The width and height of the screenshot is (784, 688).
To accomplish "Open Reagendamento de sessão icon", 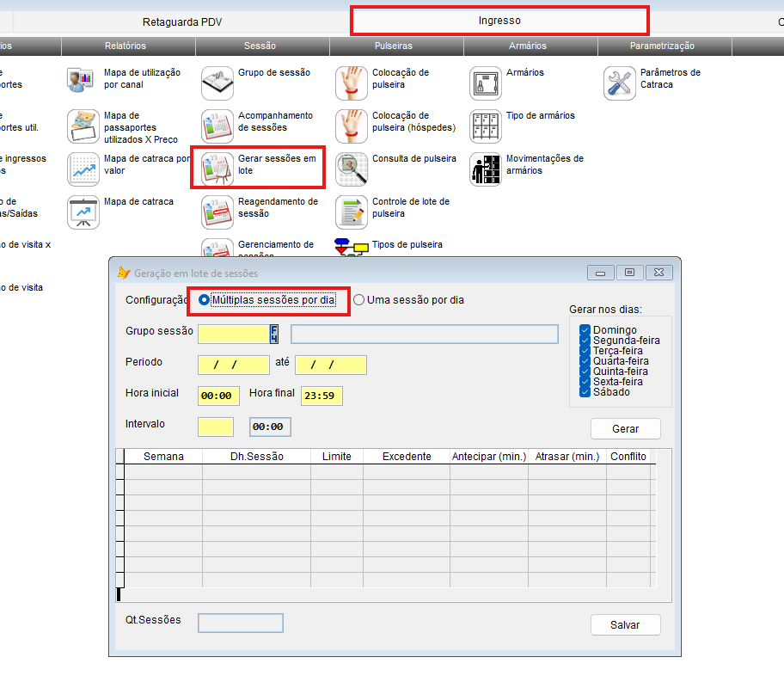I will point(217,212).
